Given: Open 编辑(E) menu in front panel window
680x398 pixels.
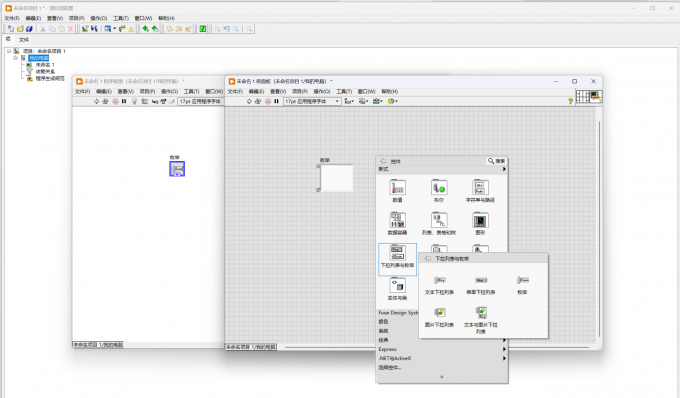Looking at the screenshot, I should pos(256,91).
